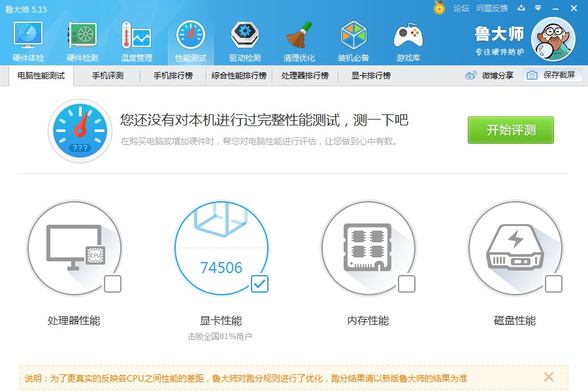Click the 鲁大师 mascot avatar
This screenshot has height=392, width=588.
[x=553, y=39]
